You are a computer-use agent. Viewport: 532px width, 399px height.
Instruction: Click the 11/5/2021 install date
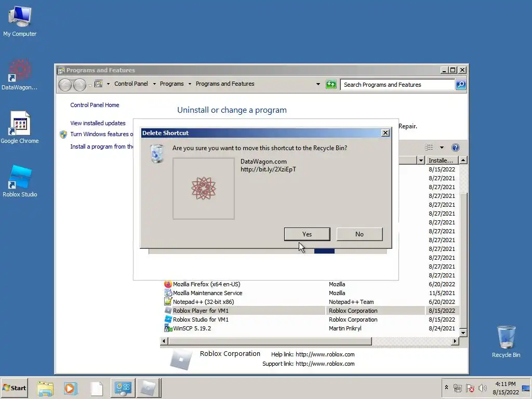[x=442, y=293]
